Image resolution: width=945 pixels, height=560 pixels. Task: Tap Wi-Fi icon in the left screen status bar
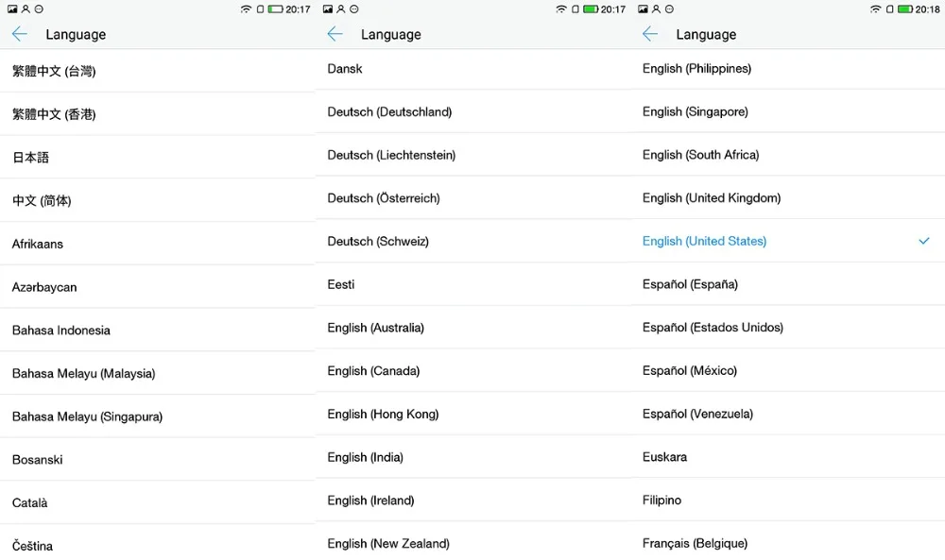pos(246,9)
